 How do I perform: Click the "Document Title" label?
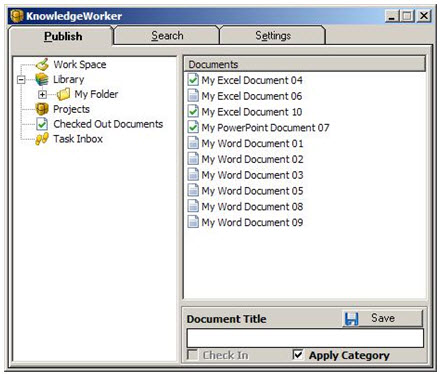[x=226, y=319]
